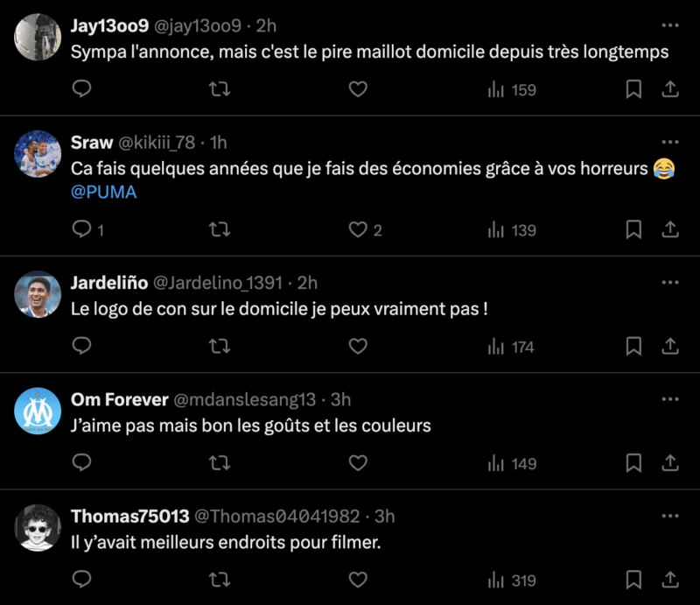View analytics on Thomas75013's tweet showing 319
Screen dimensions: 700x605
coord(512,580)
